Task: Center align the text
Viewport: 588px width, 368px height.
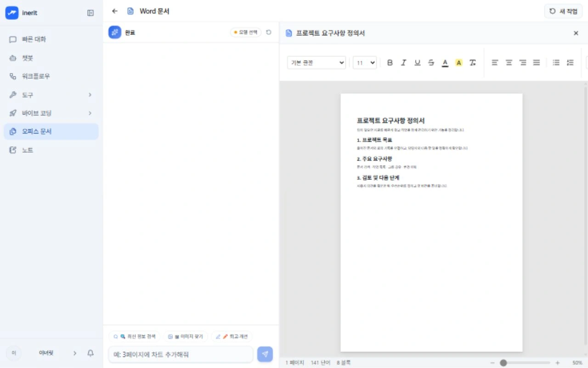Action: 509,63
